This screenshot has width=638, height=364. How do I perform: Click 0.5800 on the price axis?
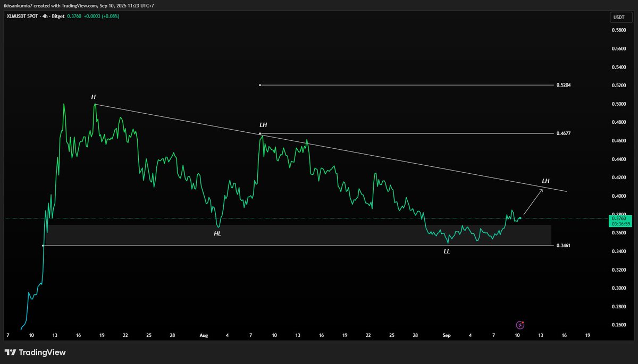pos(619,30)
